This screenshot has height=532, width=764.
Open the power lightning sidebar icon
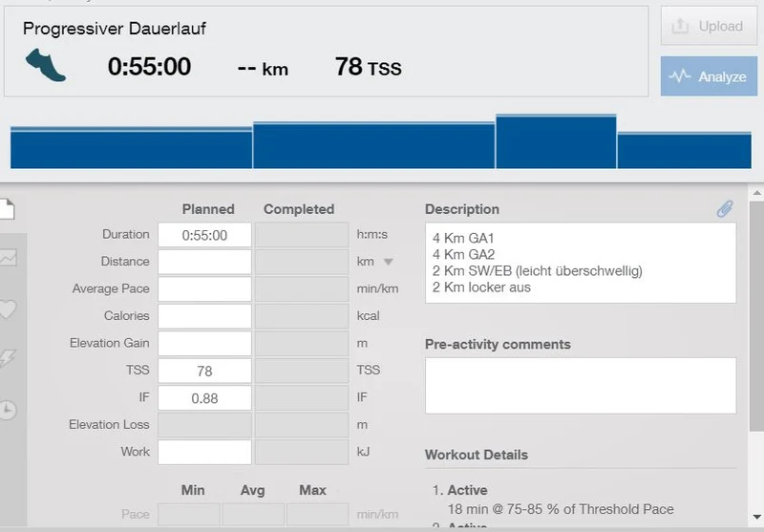[x=8, y=358]
